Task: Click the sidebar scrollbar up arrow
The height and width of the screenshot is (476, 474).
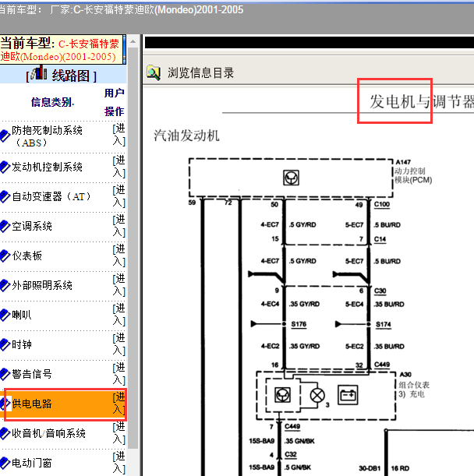Action: click(x=133, y=41)
